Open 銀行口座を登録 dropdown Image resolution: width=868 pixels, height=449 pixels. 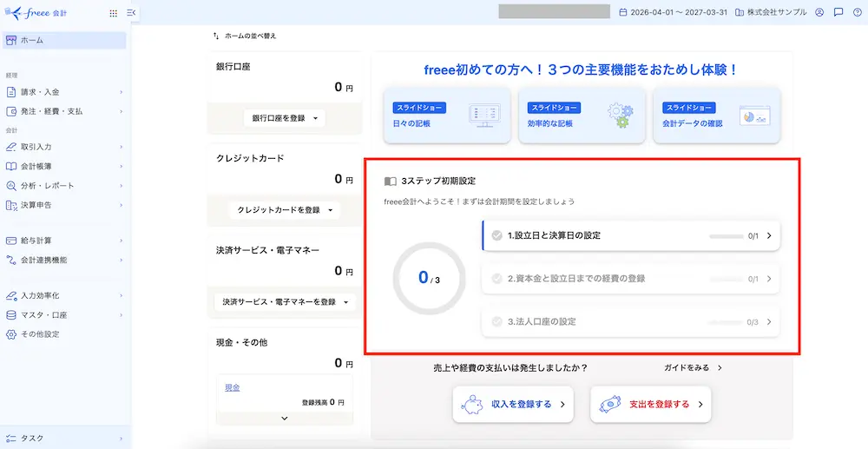coord(285,118)
